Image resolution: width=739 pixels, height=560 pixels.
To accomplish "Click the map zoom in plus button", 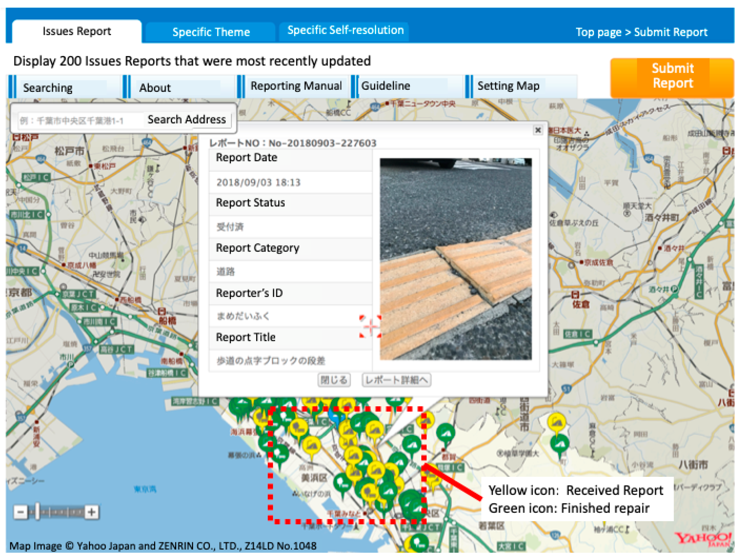I will (x=91, y=512).
